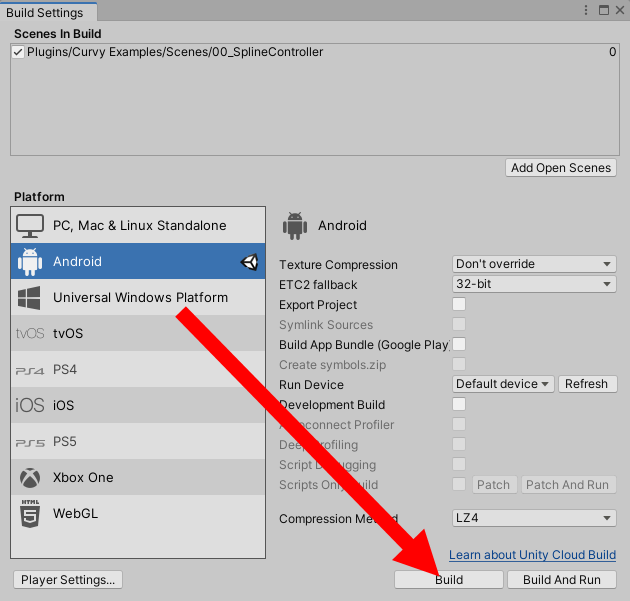Click the Android robot icon in platform list
Image resolution: width=630 pixels, height=601 pixels.
30,262
